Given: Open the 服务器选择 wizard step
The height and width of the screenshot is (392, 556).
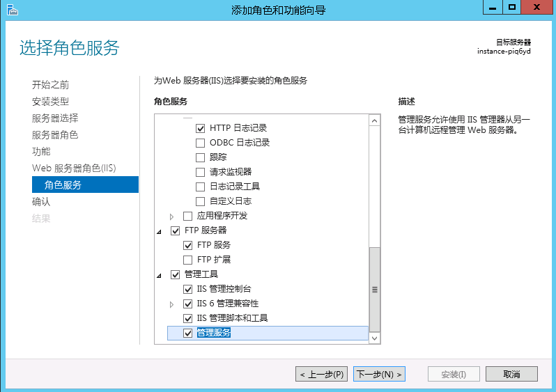Looking at the screenshot, I should (55, 118).
